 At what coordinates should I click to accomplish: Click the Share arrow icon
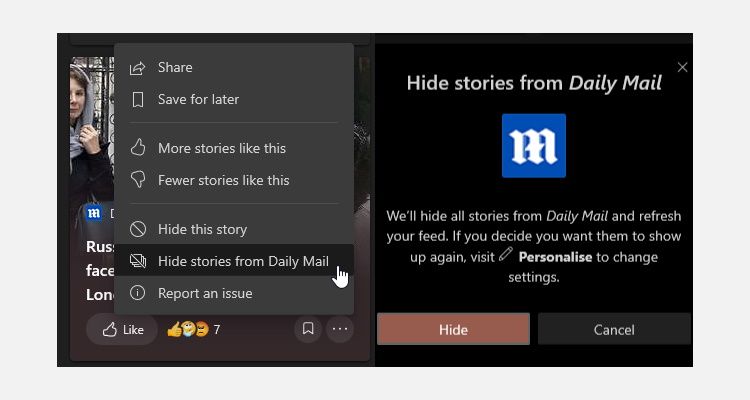click(x=137, y=68)
